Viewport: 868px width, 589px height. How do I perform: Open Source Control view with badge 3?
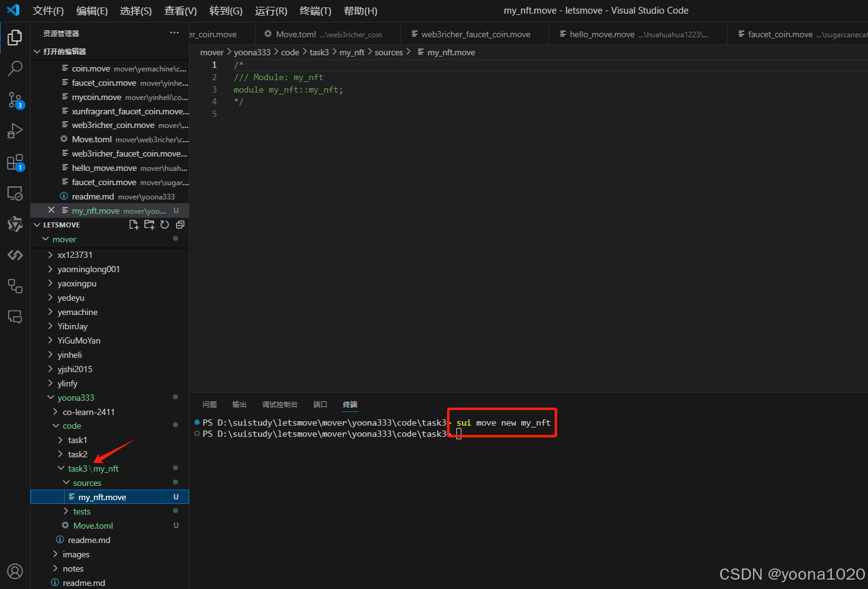(15, 99)
